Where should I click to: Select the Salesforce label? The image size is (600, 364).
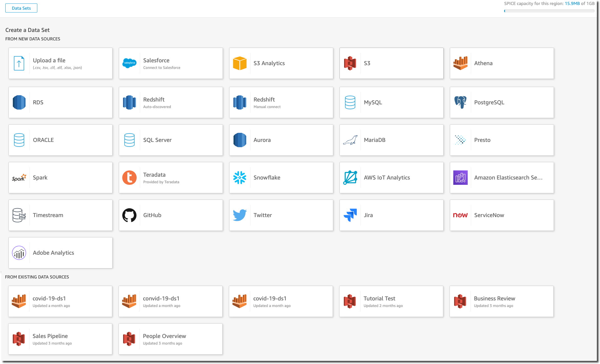pyautogui.click(x=156, y=60)
